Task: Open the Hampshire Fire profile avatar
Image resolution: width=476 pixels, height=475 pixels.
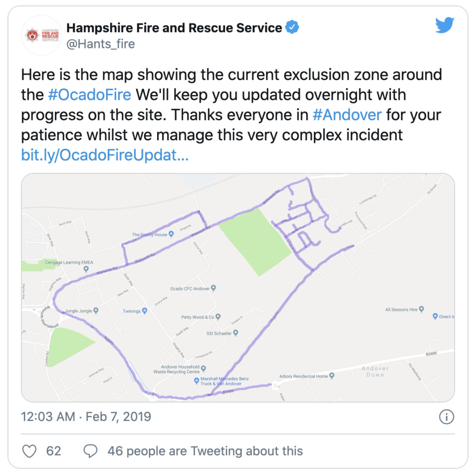Action: click(41, 35)
